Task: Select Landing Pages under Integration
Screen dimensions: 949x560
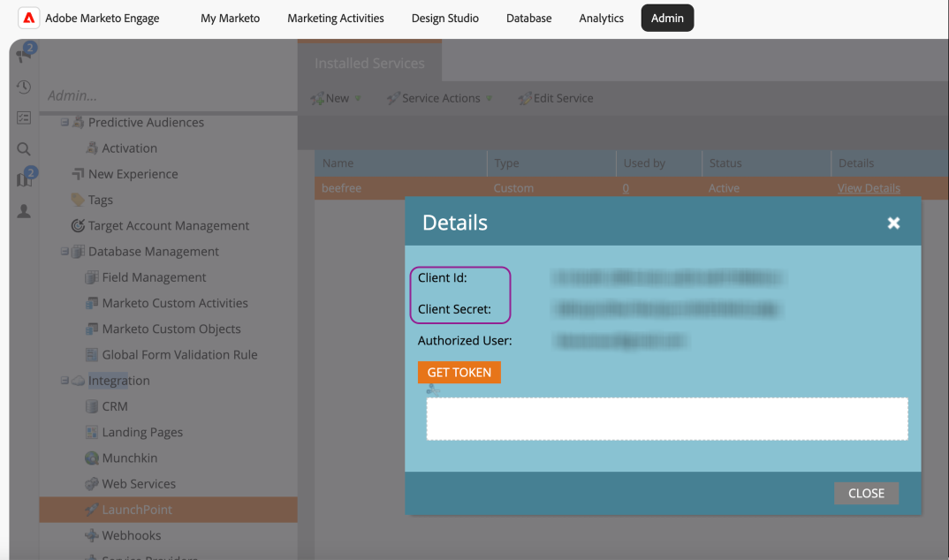Action: [x=142, y=433]
